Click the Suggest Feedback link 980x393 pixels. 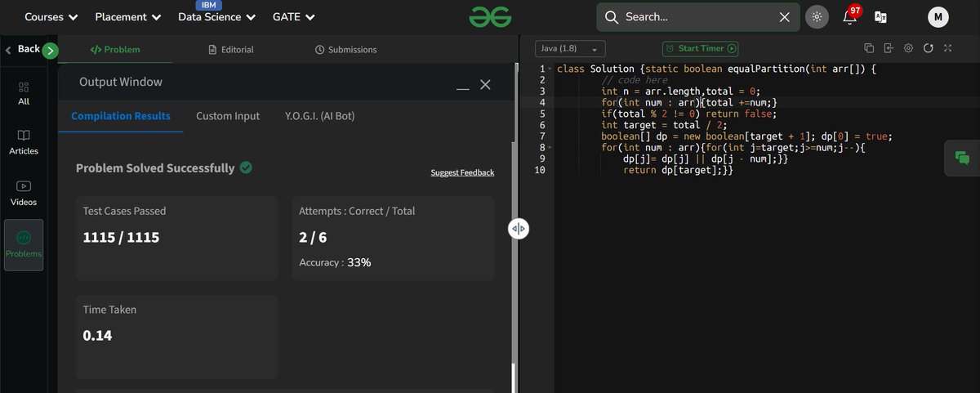point(462,172)
